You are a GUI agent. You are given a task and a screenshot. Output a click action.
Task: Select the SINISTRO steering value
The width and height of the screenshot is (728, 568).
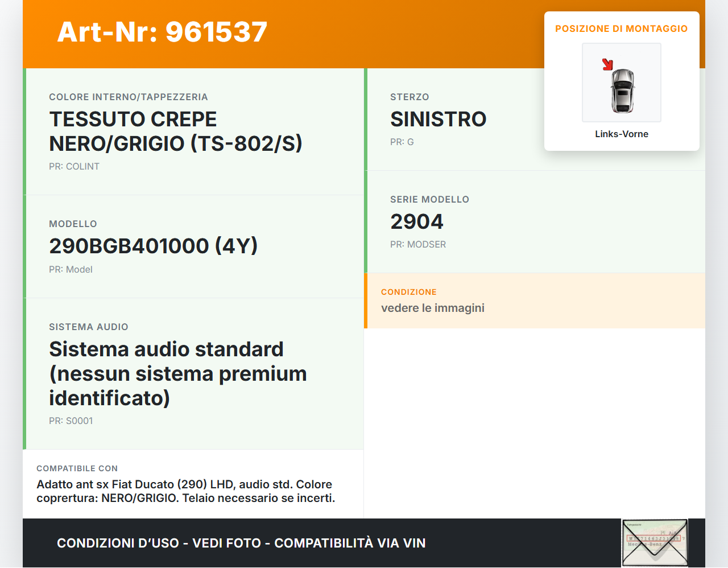click(x=439, y=119)
